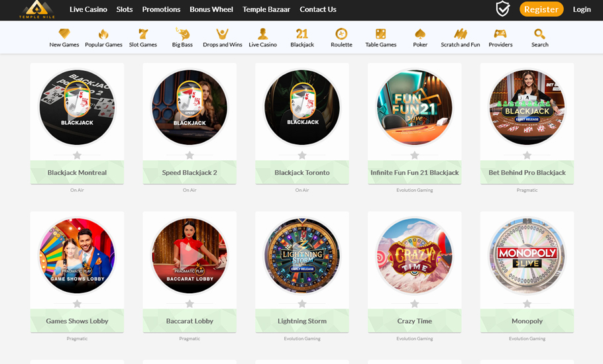Open the Infinite Fun Fun 21 Blackjack title

[415, 172]
